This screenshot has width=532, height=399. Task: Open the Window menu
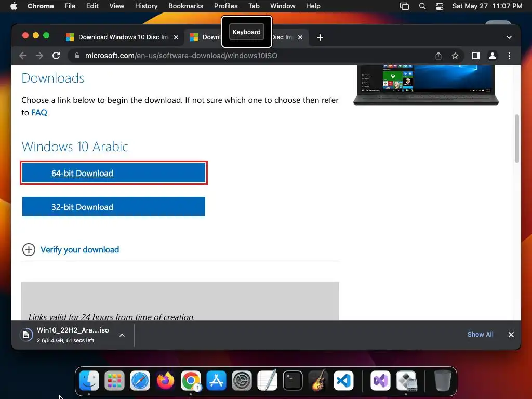point(283,6)
